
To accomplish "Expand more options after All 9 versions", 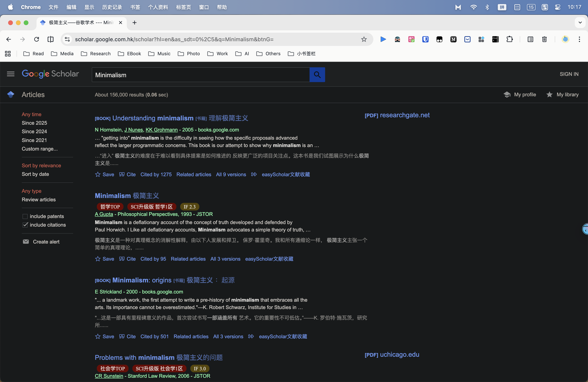I will coord(254,174).
